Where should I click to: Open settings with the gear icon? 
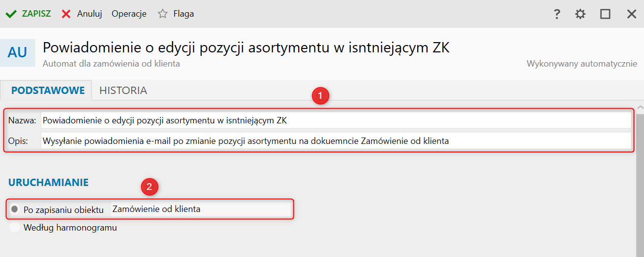580,14
